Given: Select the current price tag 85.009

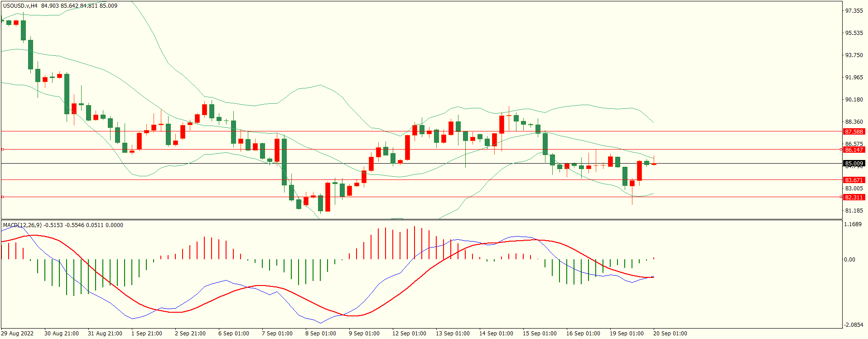Looking at the screenshot, I should [854, 163].
